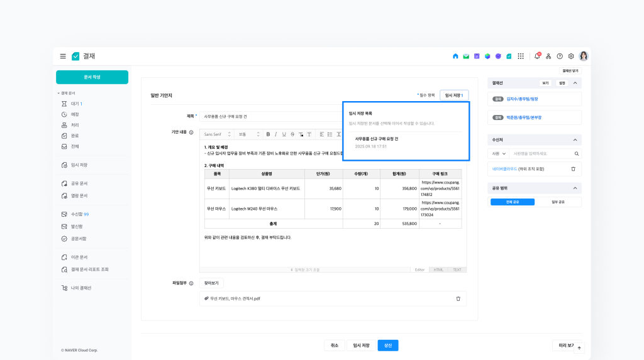Image resolution: width=644 pixels, height=360 pixels.
Task: Open 임시 저장 in left sidebar
Action: click(79, 165)
